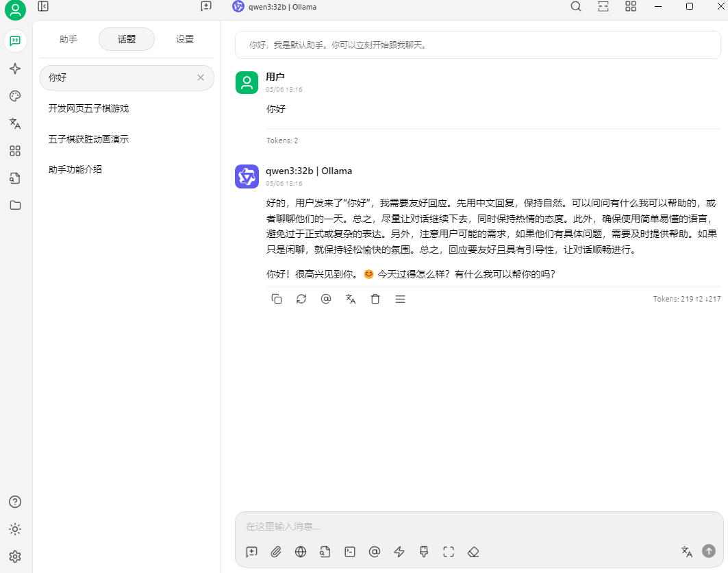The image size is (728, 573).
Task: Copy the assistant's reply
Action: (277, 300)
